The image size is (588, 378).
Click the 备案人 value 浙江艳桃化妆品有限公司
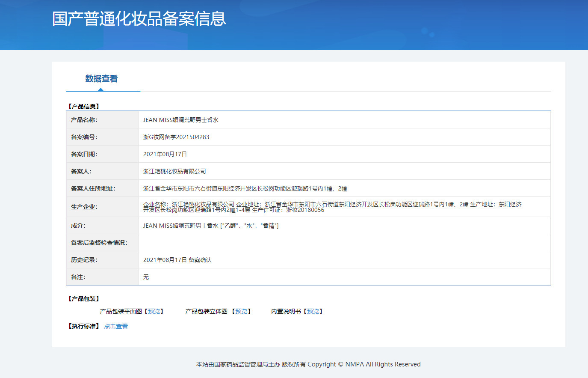[174, 172]
